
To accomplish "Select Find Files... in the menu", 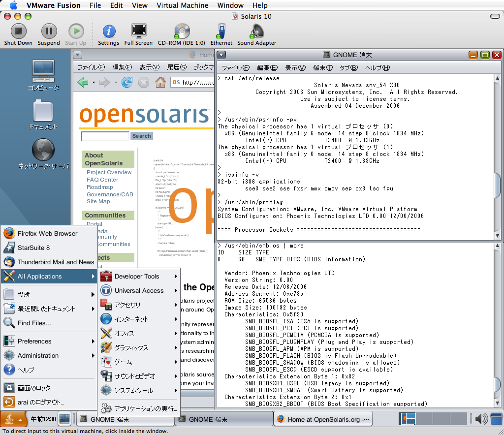I will pos(49,323).
